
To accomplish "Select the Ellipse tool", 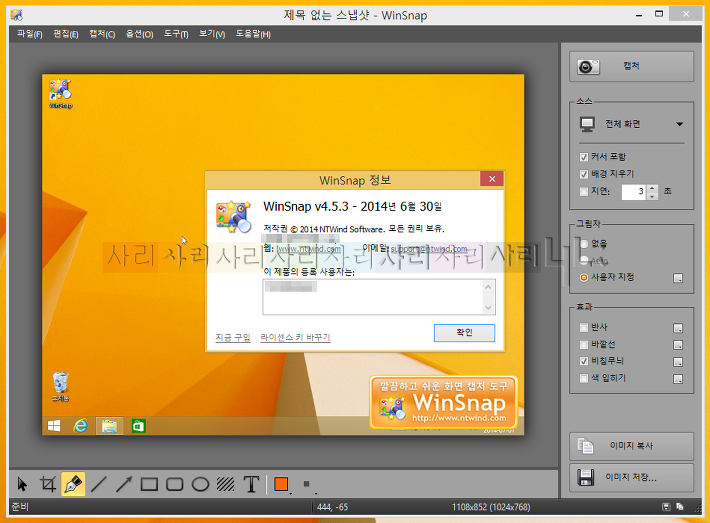I will point(200,484).
